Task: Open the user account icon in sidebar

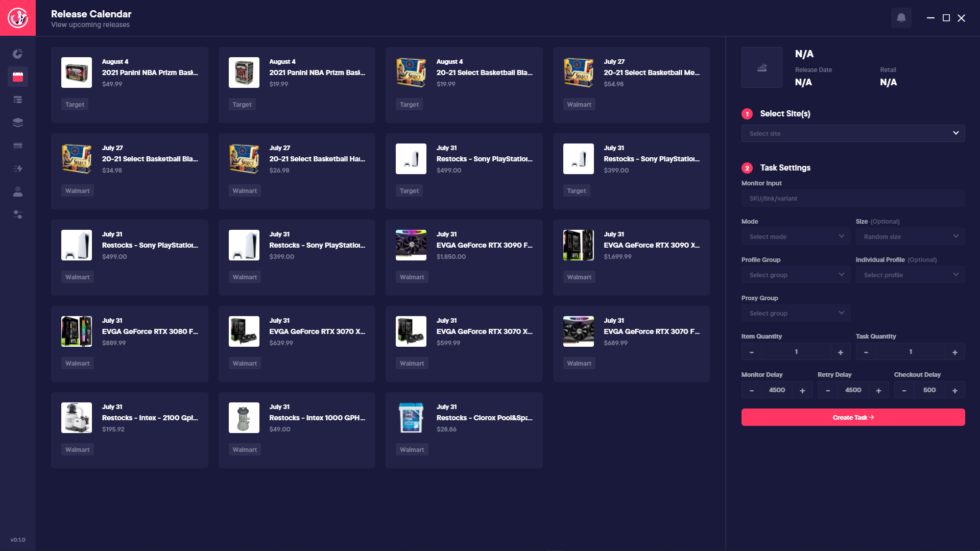Action: pyautogui.click(x=18, y=191)
